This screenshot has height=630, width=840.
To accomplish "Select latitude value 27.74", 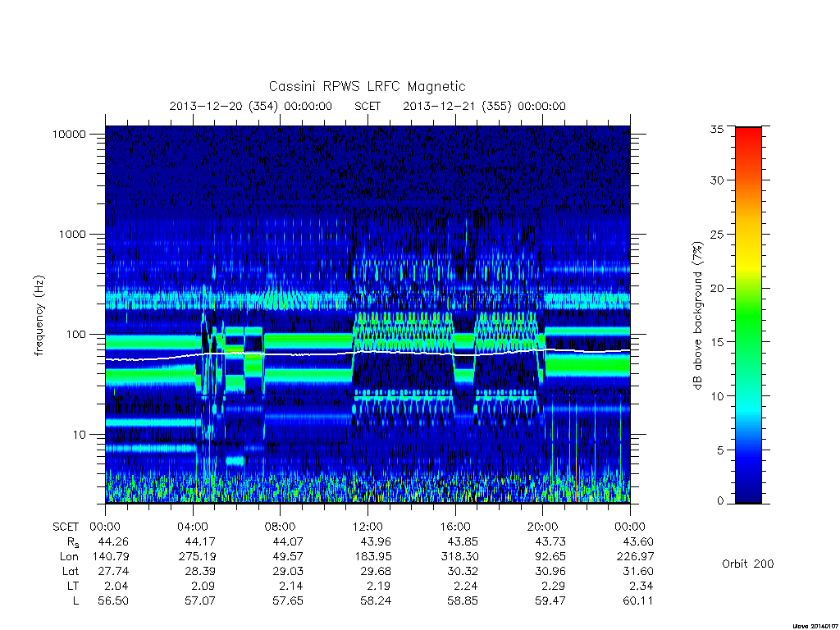I will [113, 571].
